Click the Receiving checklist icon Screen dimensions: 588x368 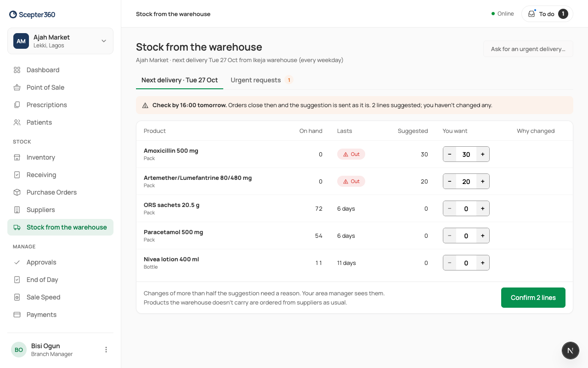(x=17, y=175)
